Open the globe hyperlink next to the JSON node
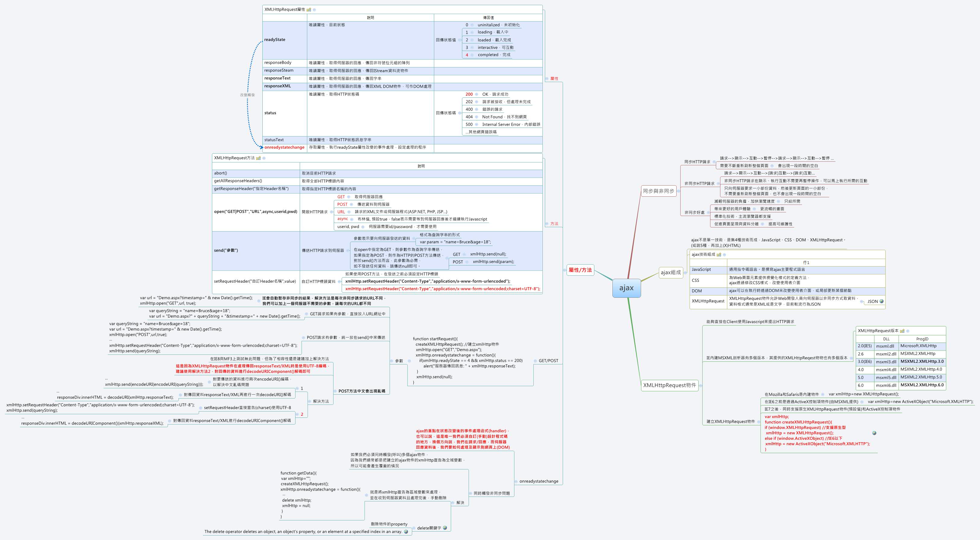 [x=881, y=302]
